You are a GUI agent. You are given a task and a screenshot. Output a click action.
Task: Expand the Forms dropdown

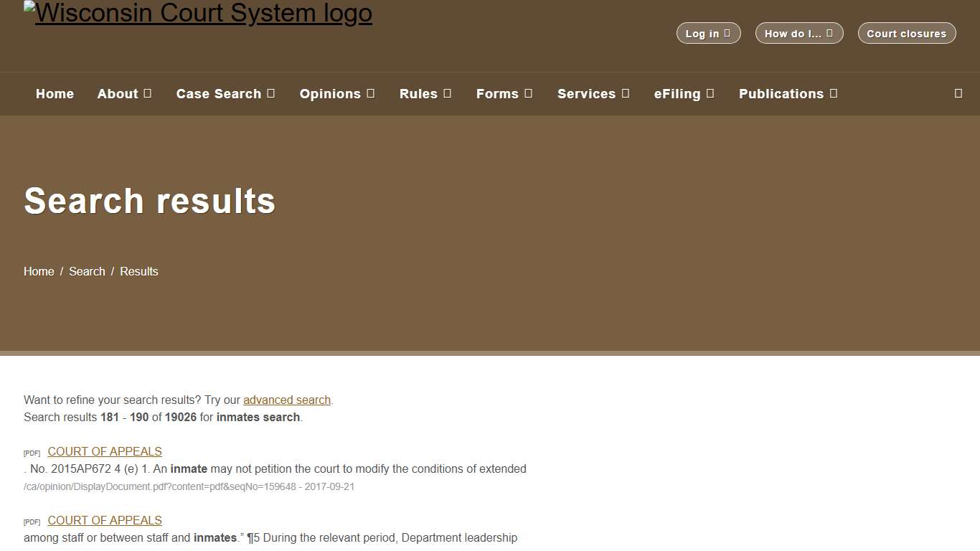click(x=504, y=93)
